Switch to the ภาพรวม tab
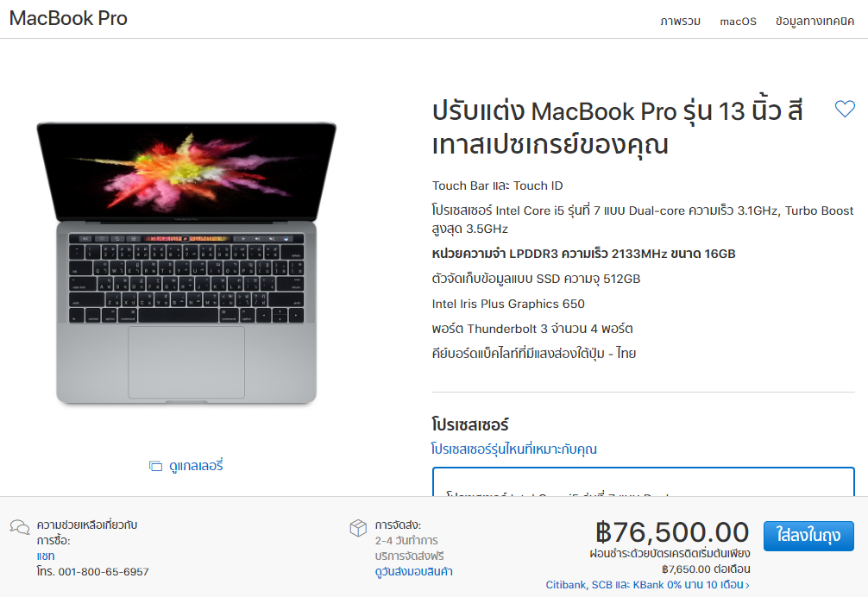The image size is (868, 597). click(681, 21)
